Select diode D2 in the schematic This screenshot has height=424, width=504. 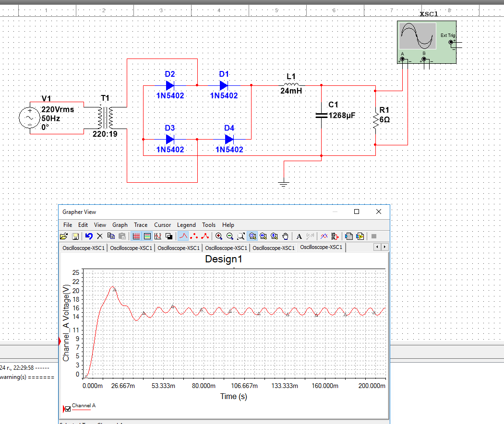tap(170, 85)
